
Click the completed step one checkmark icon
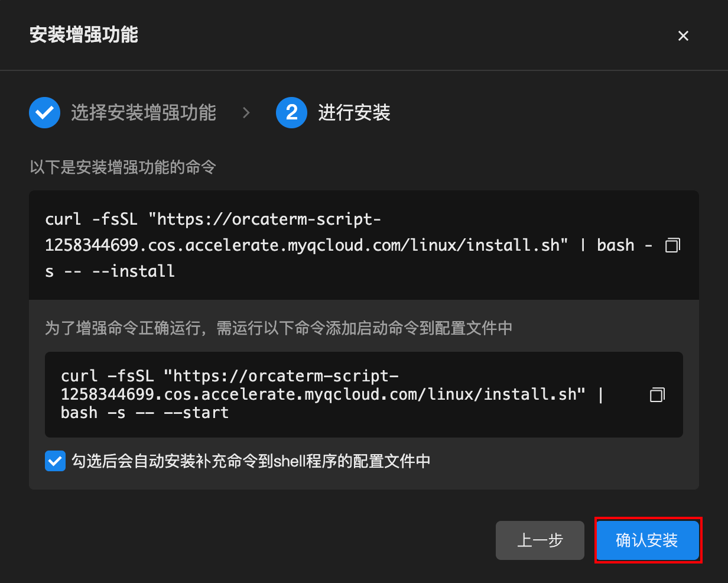[x=44, y=112]
